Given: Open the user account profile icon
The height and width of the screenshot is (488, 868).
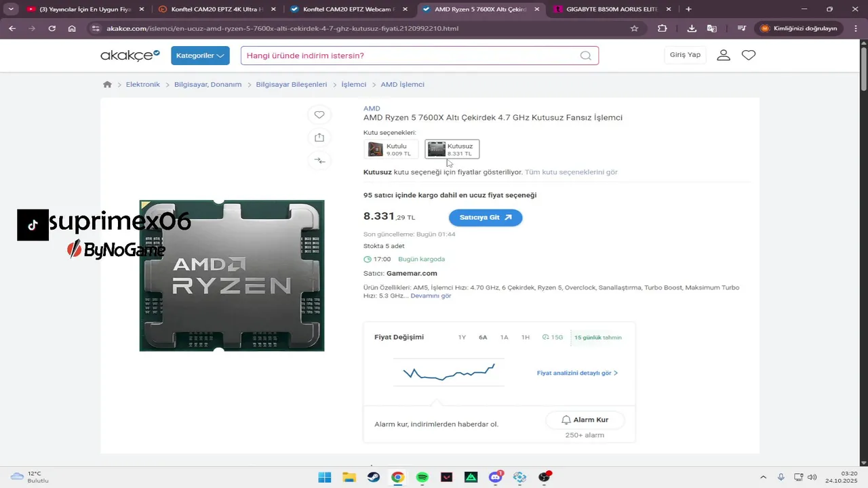Looking at the screenshot, I should pyautogui.click(x=724, y=55).
